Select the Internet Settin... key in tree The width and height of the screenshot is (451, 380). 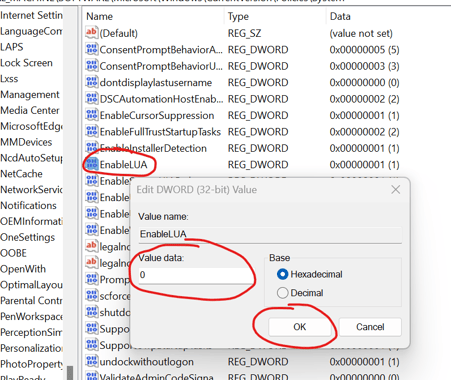tap(31, 15)
